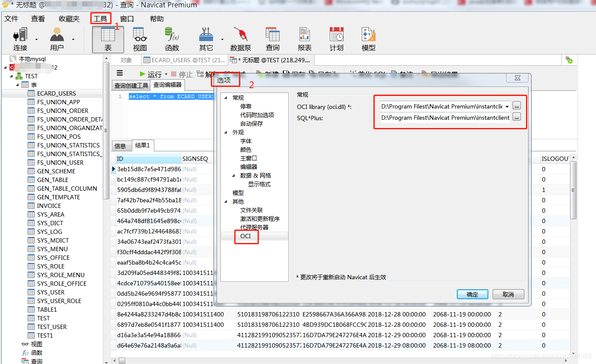The image size is (596, 364).
Task: Collapse the 常规 tree node in options
Action: click(226, 98)
